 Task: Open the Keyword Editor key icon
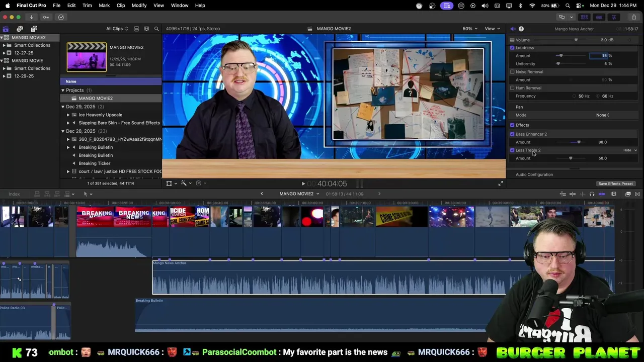(x=46, y=17)
